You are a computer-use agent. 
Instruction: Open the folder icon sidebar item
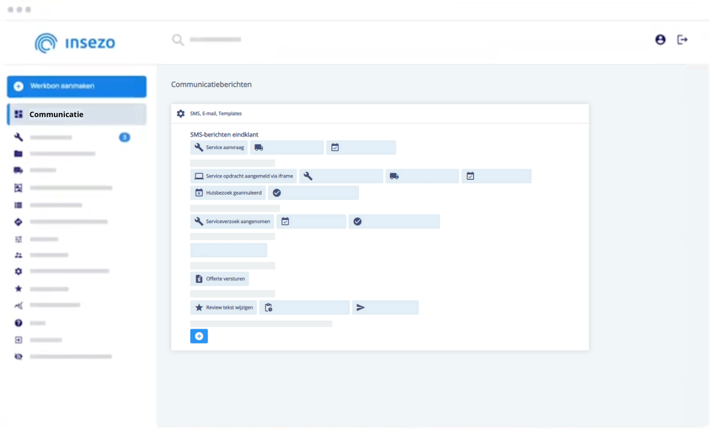point(18,154)
